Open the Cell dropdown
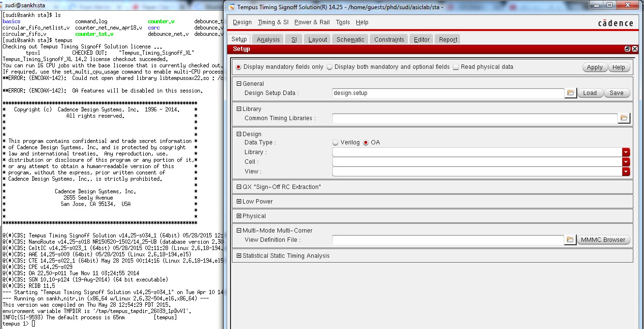 (626, 162)
